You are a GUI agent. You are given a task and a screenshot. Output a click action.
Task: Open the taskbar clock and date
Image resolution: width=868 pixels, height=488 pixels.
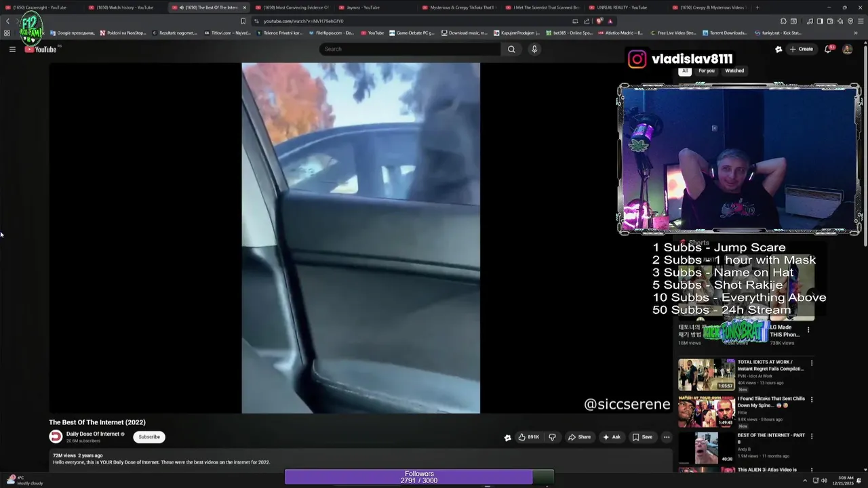[x=846, y=481]
